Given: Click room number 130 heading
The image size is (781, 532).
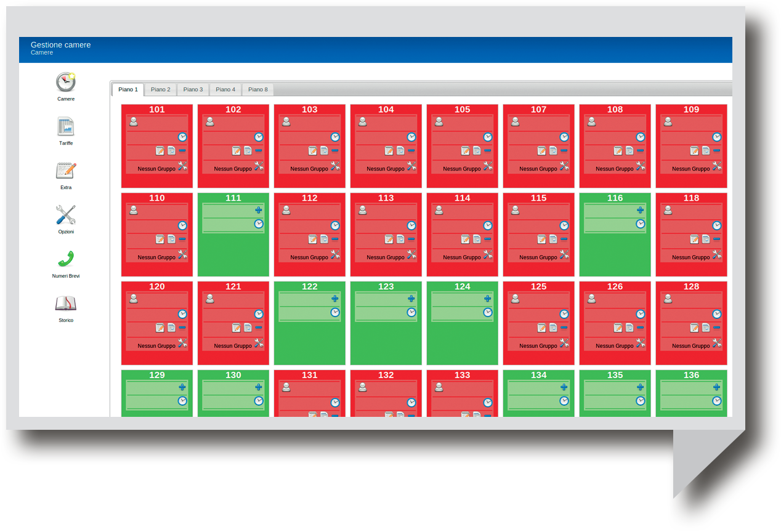Looking at the screenshot, I should [x=233, y=375].
